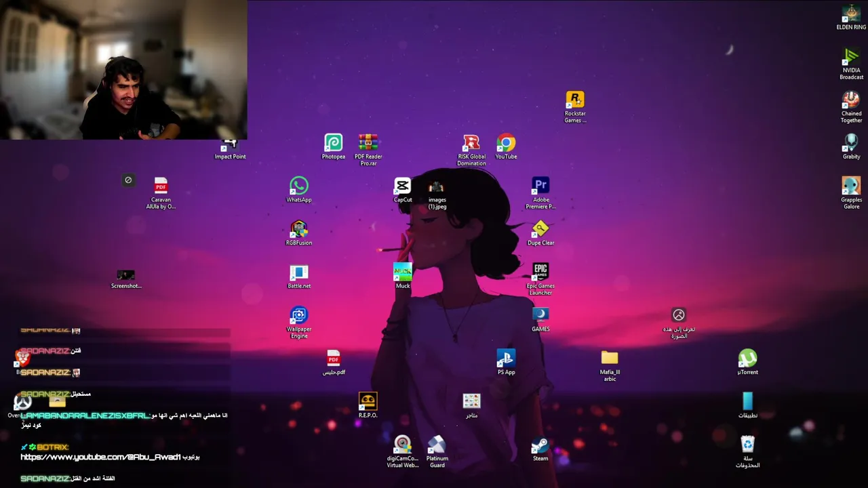Launch µTorrent from the desktop
The width and height of the screenshot is (868, 488).
(747, 362)
